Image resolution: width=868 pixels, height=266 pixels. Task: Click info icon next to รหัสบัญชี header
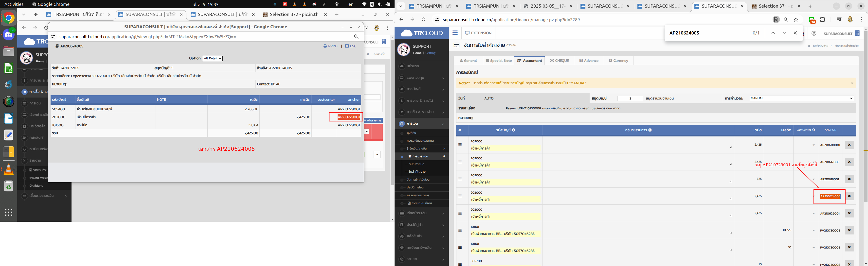click(513, 130)
